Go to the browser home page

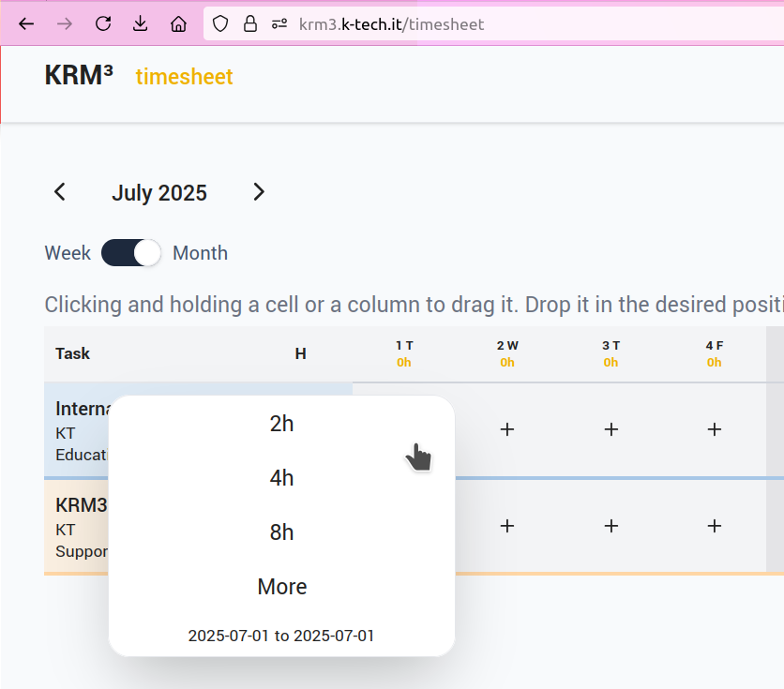[x=178, y=24]
